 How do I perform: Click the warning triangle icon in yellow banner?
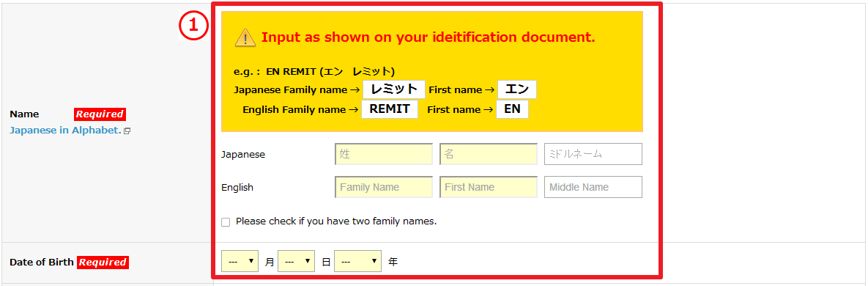(x=245, y=37)
